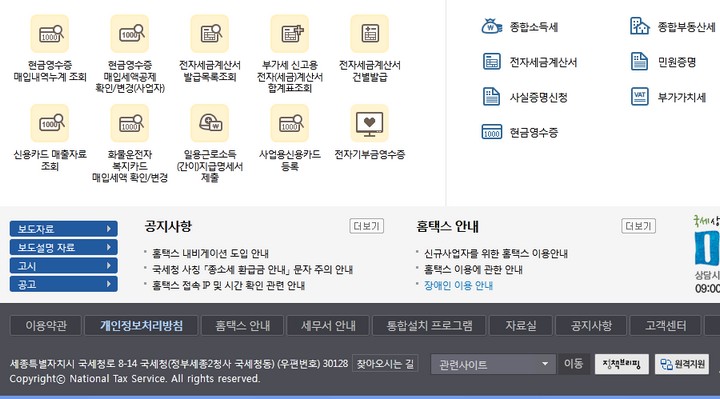
Task: Click the 찾아오시는 길 button
Action: (x=385, y=364)
